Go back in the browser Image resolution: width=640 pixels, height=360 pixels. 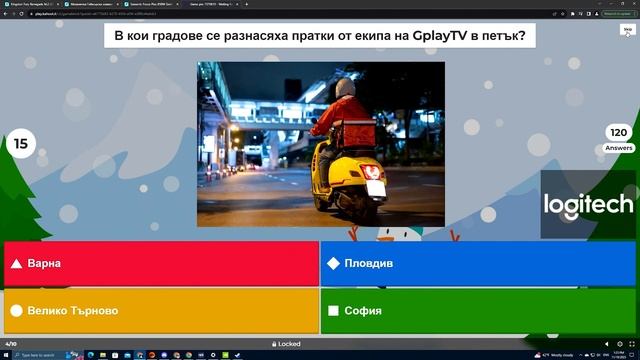pos(5,13)
